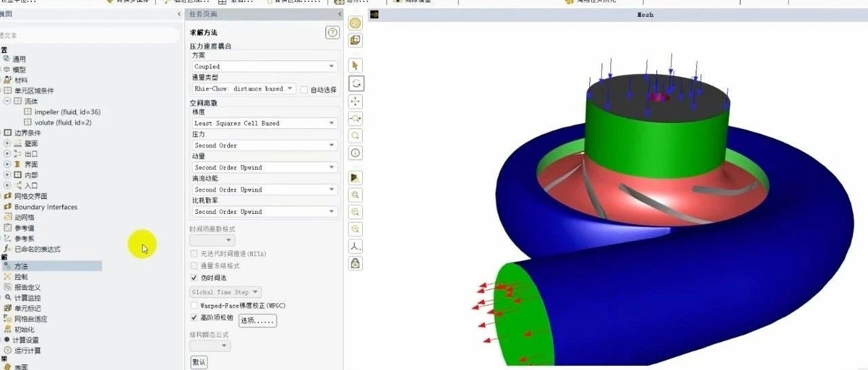Screen dimensions: 868x370
Task: Open the 比耗散率 discretization dropdown
Action: 264,211
